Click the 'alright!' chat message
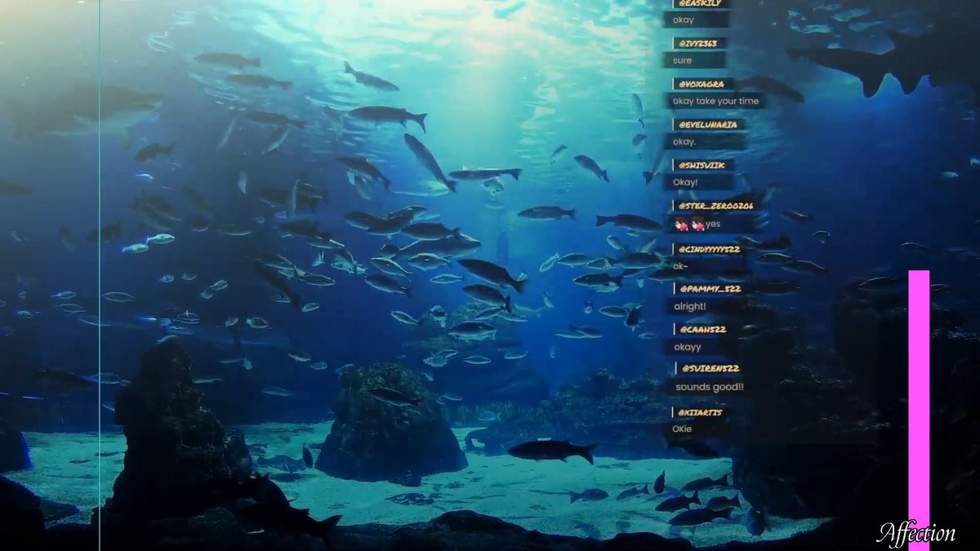The image size is (980, 551). 690,306
